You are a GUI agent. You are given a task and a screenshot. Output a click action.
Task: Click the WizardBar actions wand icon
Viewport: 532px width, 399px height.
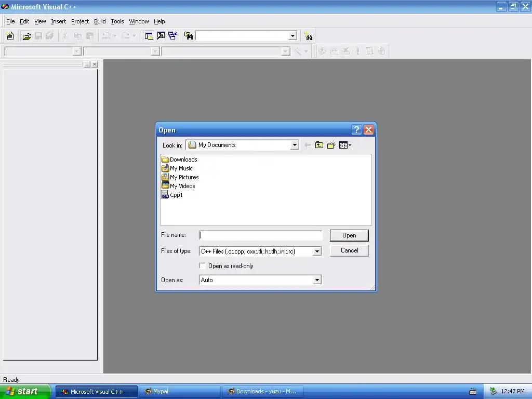(x=297, y=51)
